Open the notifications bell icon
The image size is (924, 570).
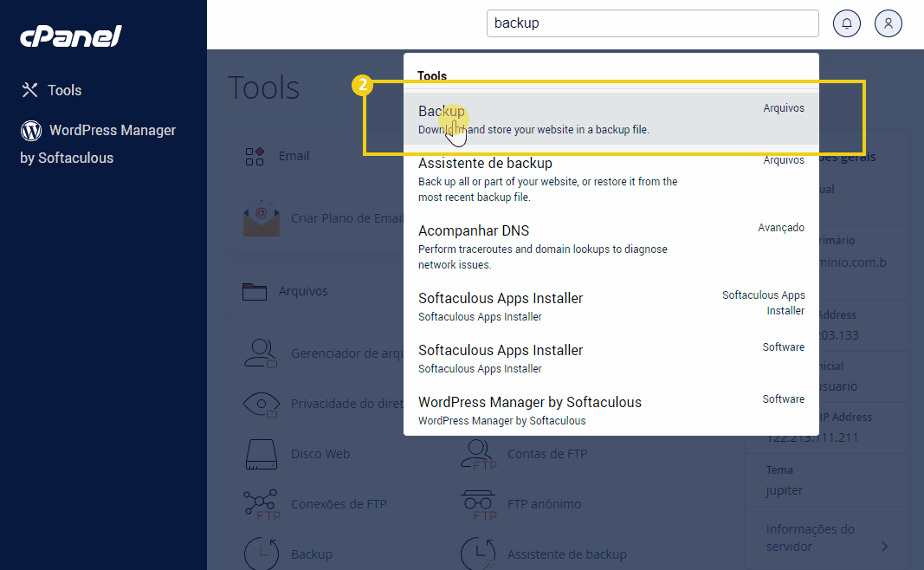tap(846, 23)
